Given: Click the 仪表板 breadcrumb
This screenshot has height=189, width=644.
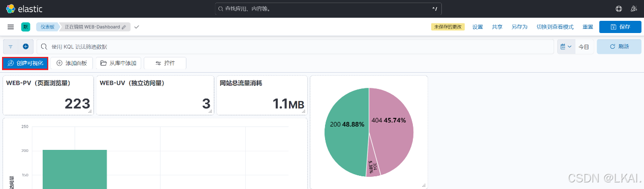Looking at the screenshot, I should click(x=47, y=27).
